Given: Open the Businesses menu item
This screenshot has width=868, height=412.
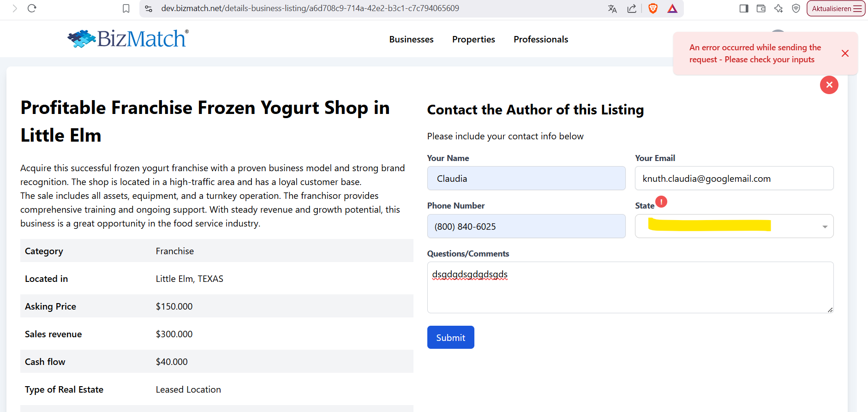Looking at the screenshot, I should coord(411,39).
